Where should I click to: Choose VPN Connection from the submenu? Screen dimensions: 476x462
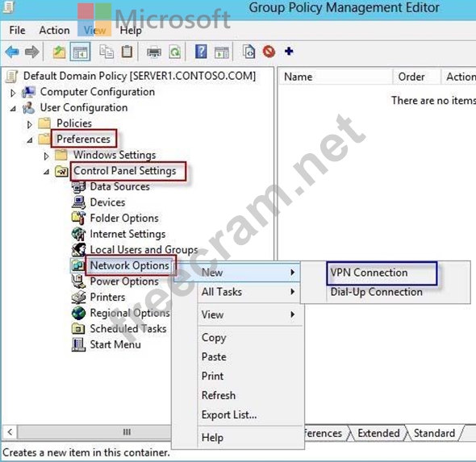(369, 273)
